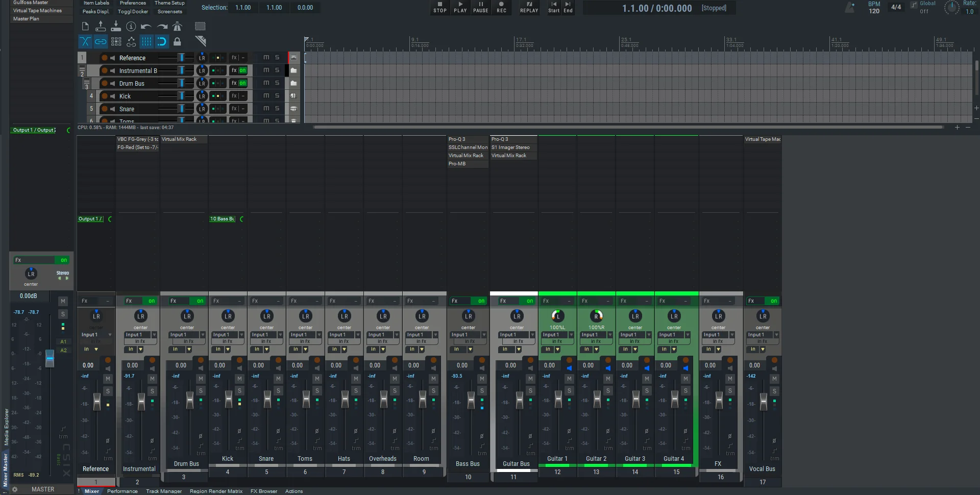
Task: Toggle FX on for Instrumental mixer strip
Action: pos(152,301)
